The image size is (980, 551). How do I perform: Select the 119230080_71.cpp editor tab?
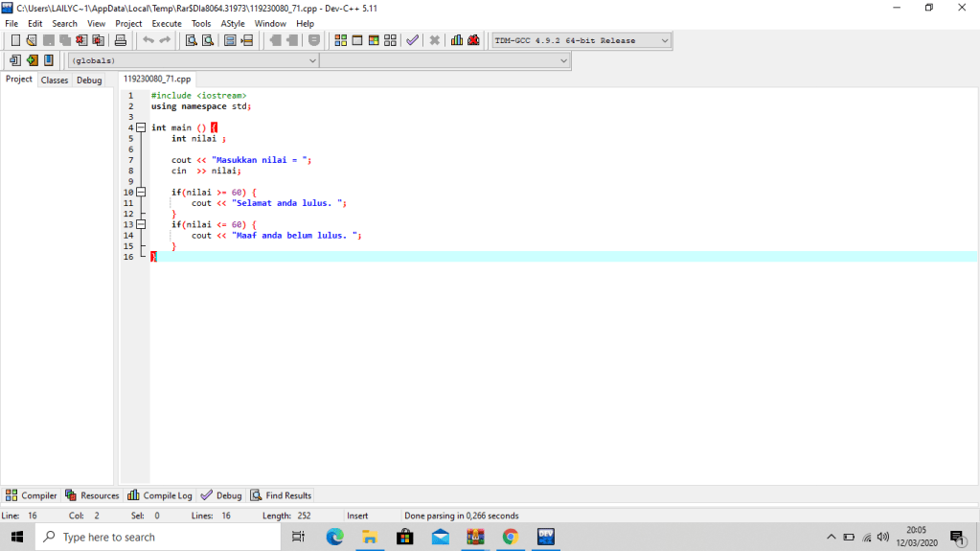click(157, 80)
